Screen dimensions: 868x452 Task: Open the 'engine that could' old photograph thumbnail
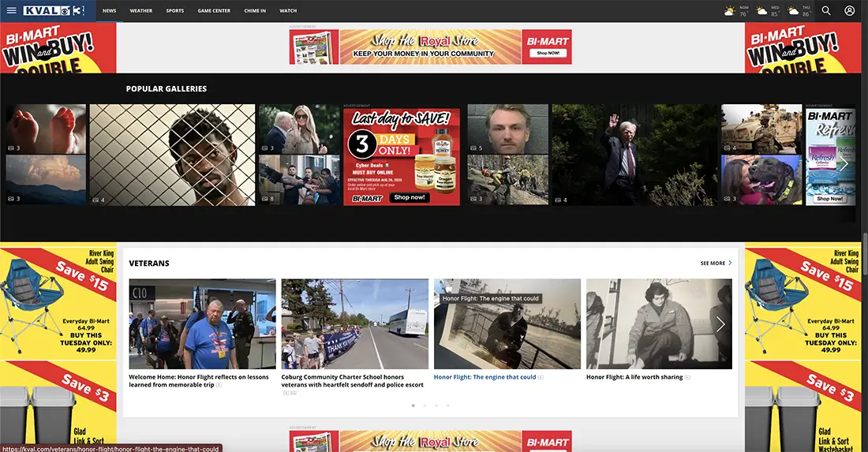(x=507, y=323)
